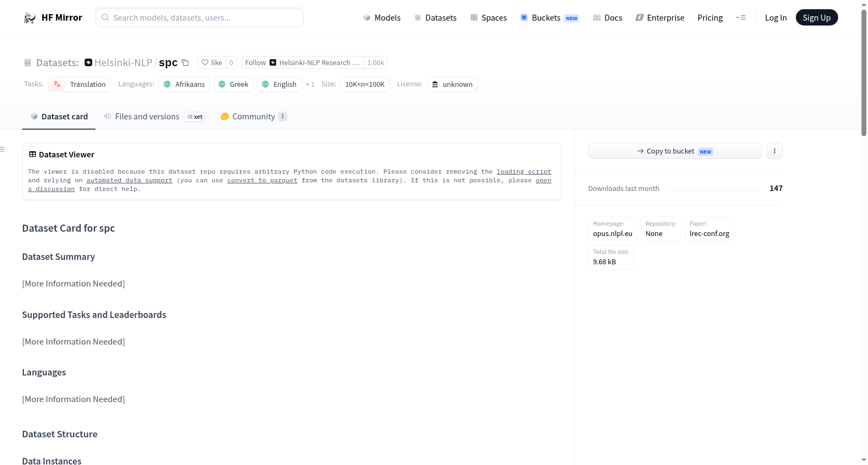The image size is (868, 465).
Task: Click the Dataset Structure heading
Action: (x=60, y=434)
